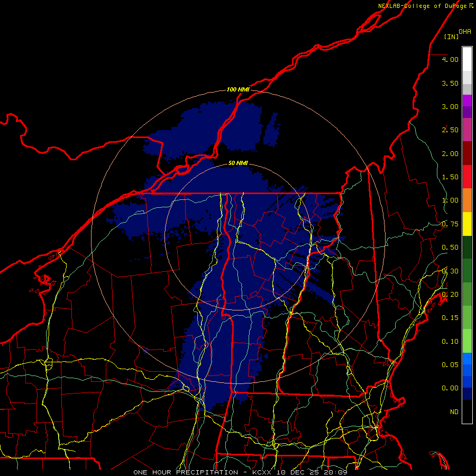476x476 pixels.
Task: Click the 0.05 legend value
Action: [x=450, y=364]
